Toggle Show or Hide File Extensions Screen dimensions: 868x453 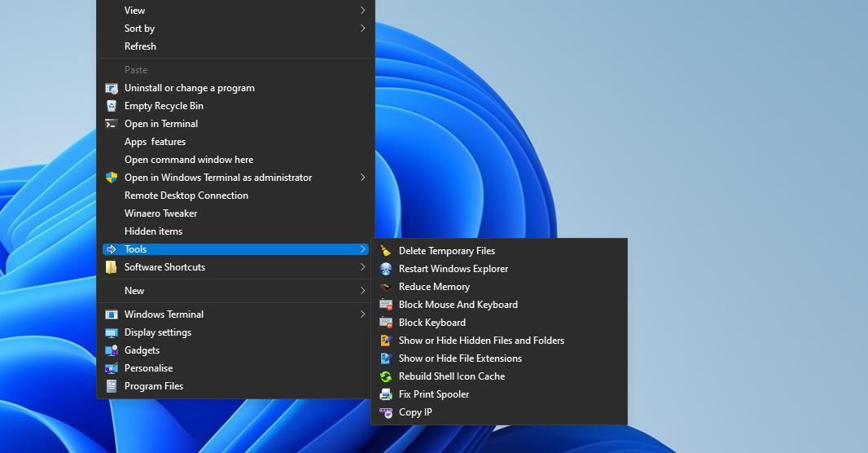459,358
